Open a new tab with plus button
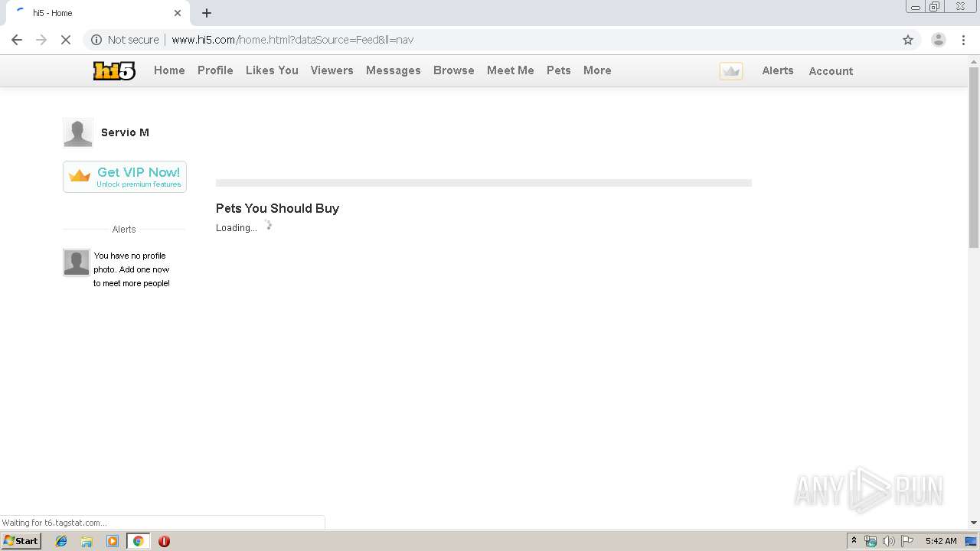980x551 pixels. pyautogui.click(x=207, y=13)
